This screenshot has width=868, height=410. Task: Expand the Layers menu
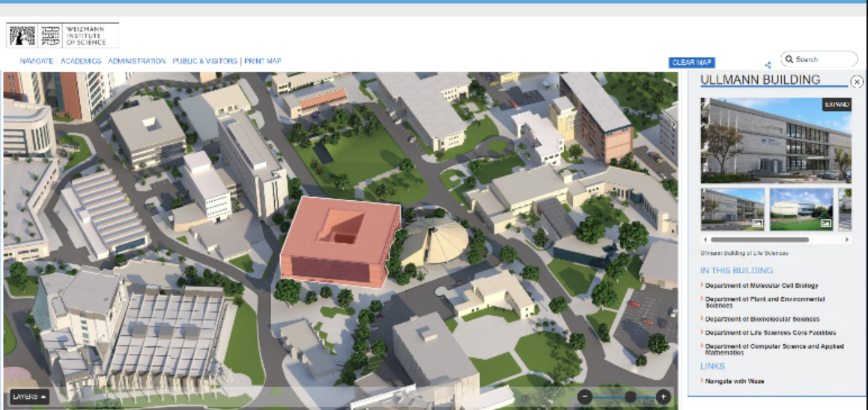(30, 397)
